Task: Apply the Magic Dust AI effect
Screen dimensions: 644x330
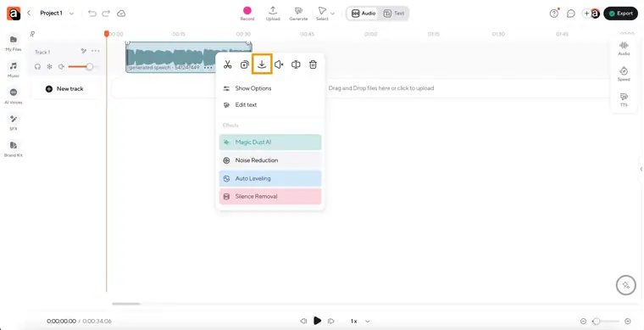Action: [270, 143]
